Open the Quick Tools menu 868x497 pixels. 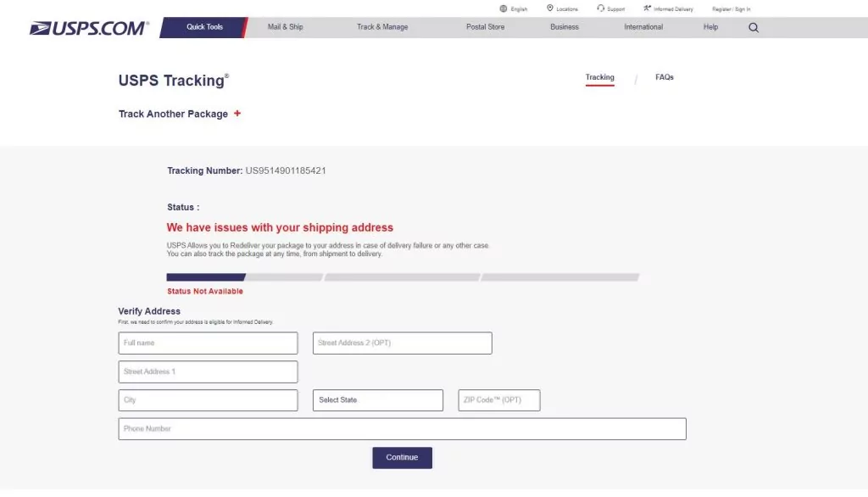204,27
